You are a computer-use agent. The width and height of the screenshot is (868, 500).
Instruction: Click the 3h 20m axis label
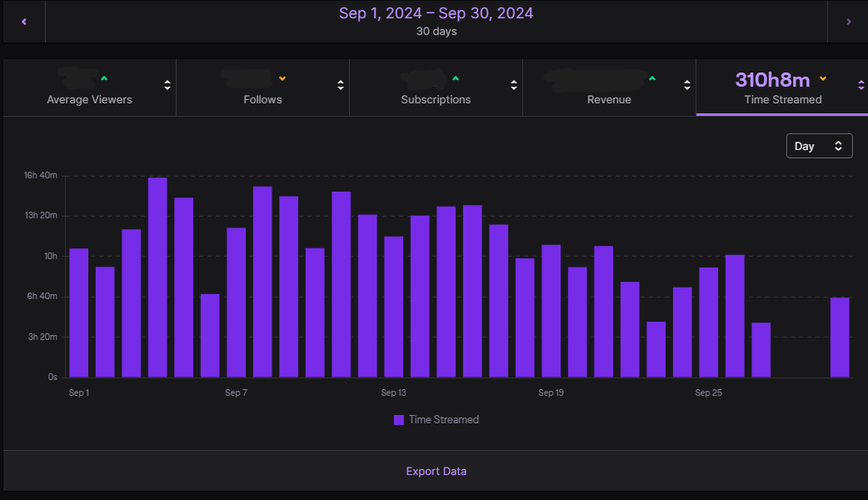coord(42,337)
